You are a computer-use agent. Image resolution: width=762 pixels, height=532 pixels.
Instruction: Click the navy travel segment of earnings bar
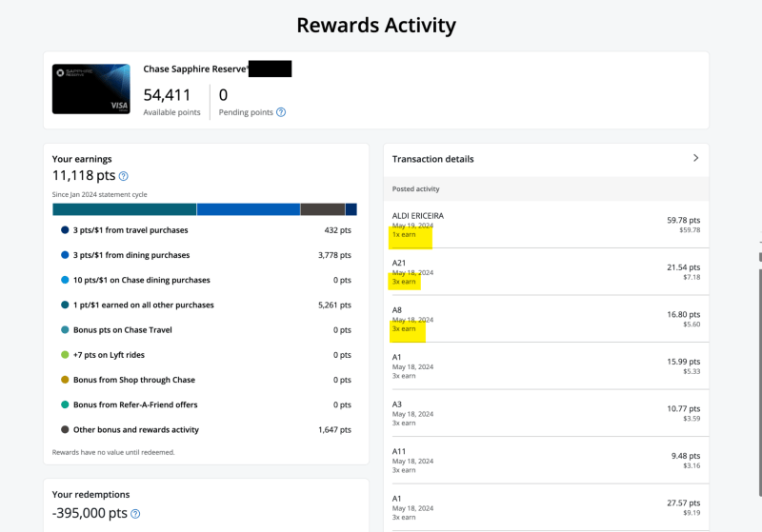[351, 209]
